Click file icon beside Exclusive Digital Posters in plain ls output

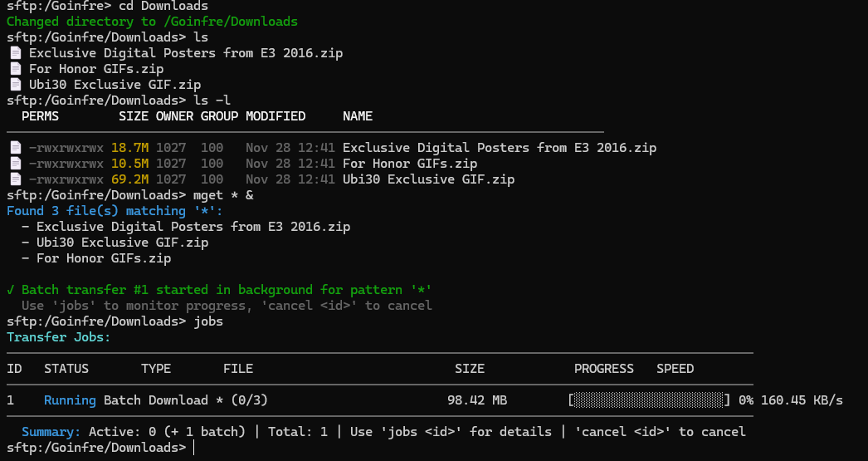15,53
